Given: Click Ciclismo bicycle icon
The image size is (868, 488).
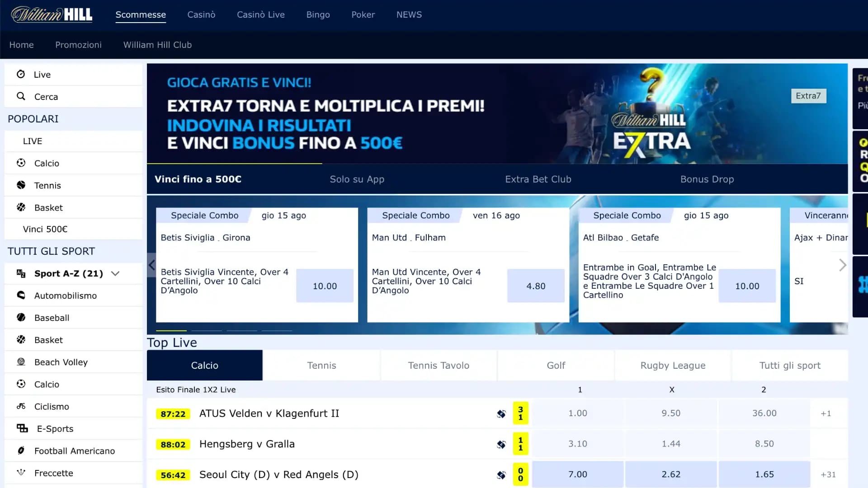Looking at the screenshot, I should click(21, 406).
